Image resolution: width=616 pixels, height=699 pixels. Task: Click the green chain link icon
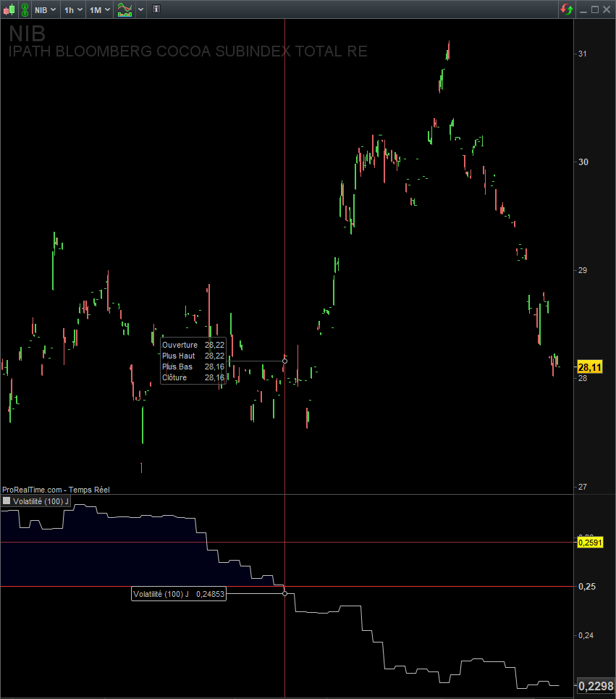click(25, 9)
